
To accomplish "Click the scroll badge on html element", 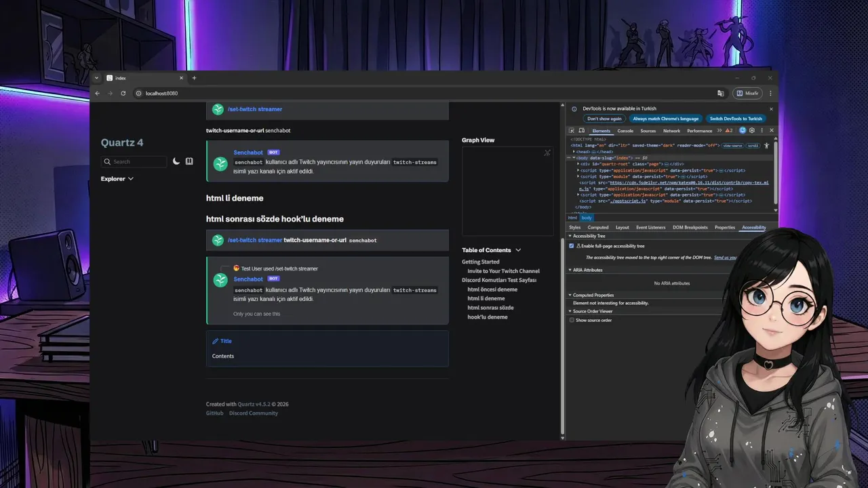I will [x=753, y=145].
